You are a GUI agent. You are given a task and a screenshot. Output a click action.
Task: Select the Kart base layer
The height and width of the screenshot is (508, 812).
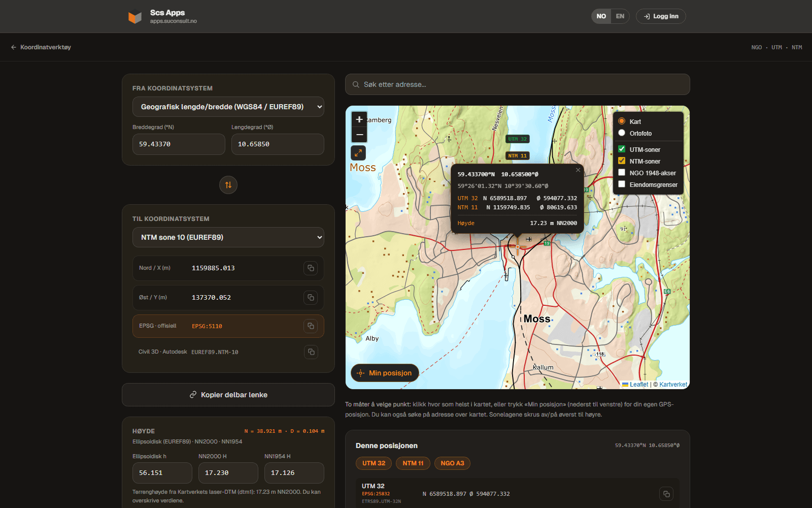click(622, 121)
